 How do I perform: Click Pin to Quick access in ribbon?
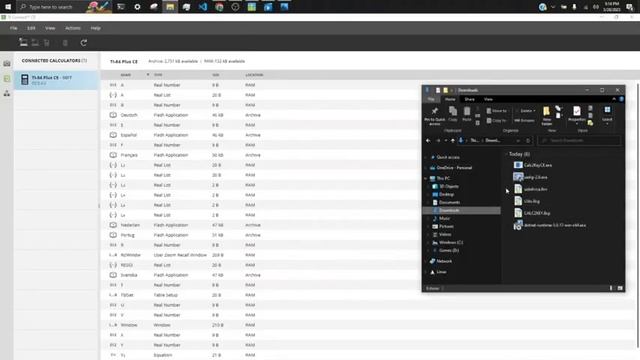coord(435,116)
